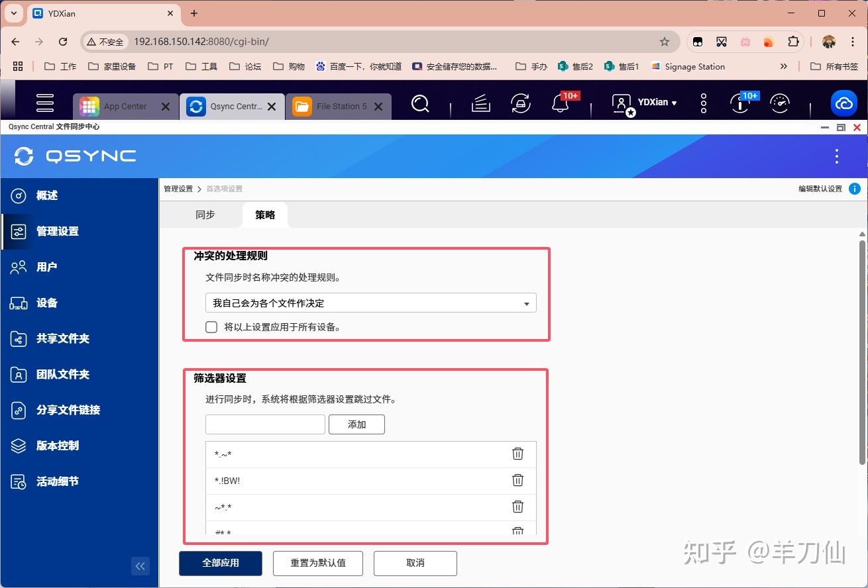Select 团队文件夹 (Team Folder) sidebar icon
This screenshot has width=868, height=588.
coord(64,374)
